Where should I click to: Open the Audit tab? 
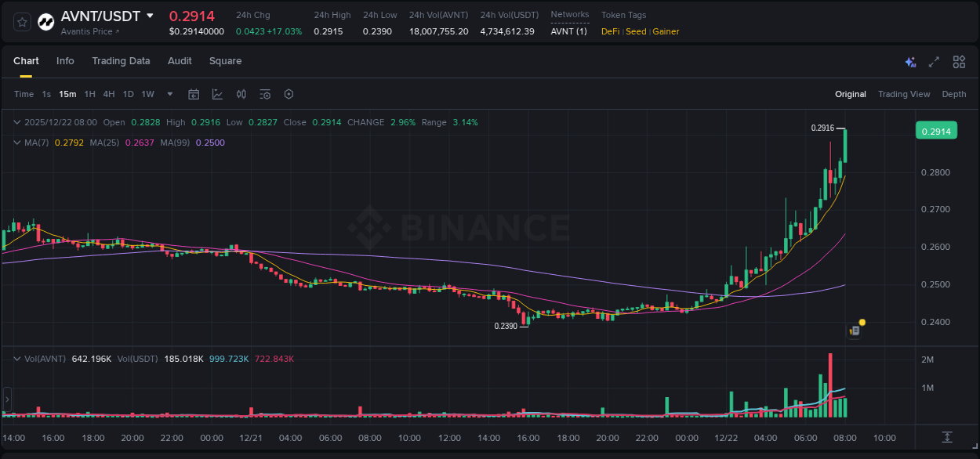click(x=180, y=61)
